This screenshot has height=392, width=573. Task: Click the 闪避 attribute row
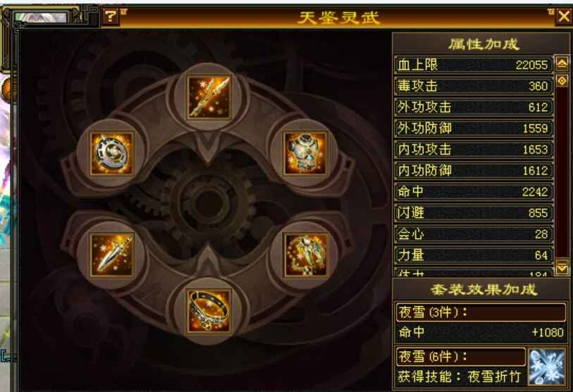[474, 213]
